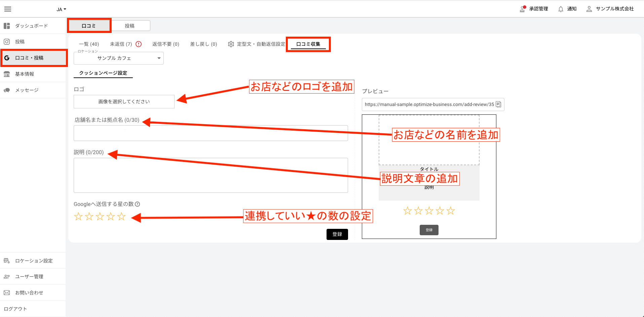Open ロコミ・投稿 with the Google icon

pyautogui.click(x=29, y=58)
